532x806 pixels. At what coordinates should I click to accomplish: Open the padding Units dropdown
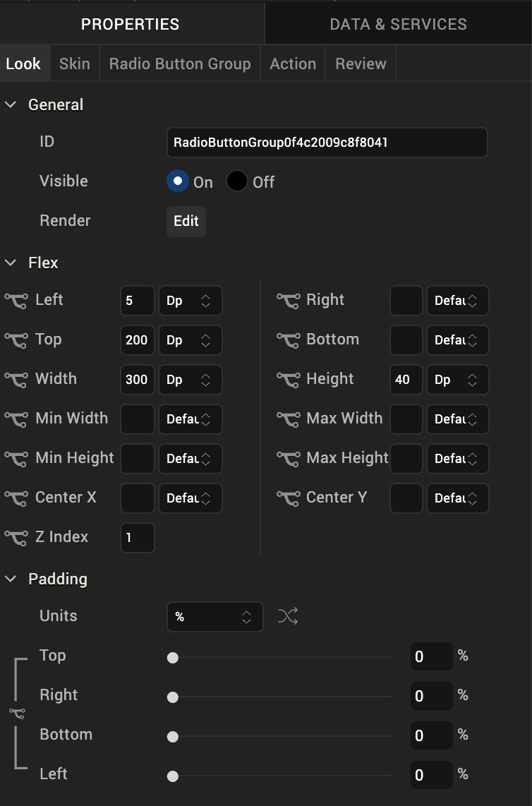click(214, 617)
